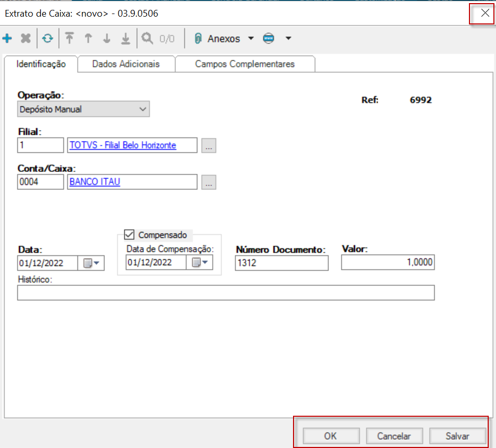Open the Campos Complementares tab

coord(245,64)
